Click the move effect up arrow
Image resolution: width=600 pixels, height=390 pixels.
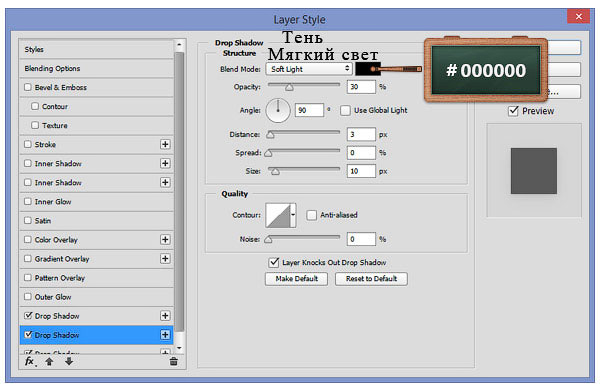(x=49, y=361)
